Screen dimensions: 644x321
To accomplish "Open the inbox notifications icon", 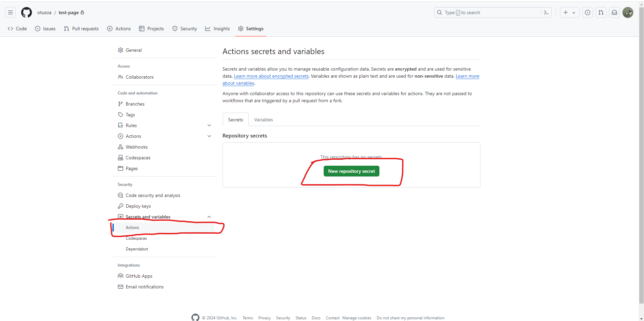I will pyautogui.click(x=614, y=12).
